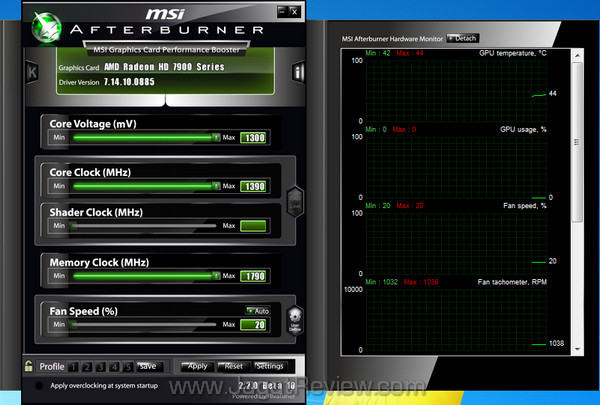Select profile slot 3
Viewport: 600px width, 405px height.
coord(101,366)
